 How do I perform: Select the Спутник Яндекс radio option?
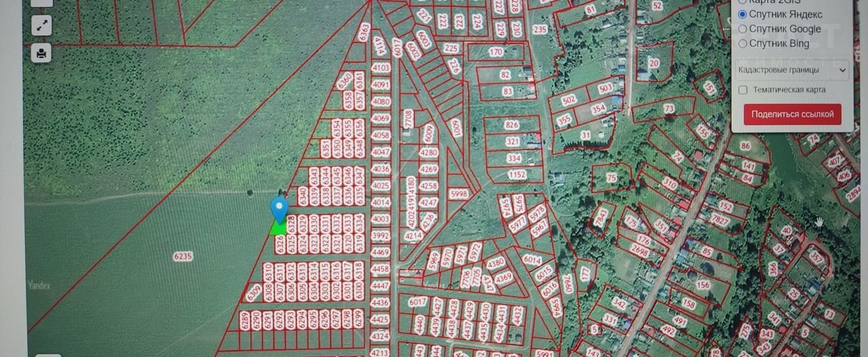[x=743, y=14]
